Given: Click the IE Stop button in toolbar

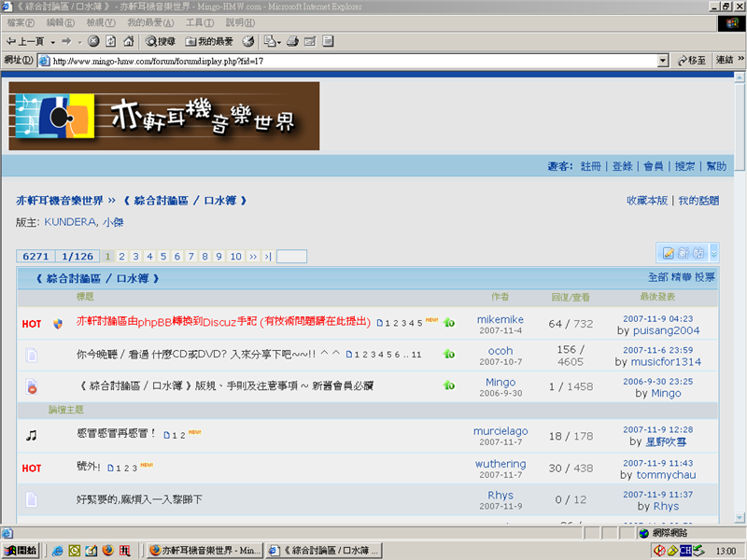Looking at the screenshot, I should pos(93,41).
